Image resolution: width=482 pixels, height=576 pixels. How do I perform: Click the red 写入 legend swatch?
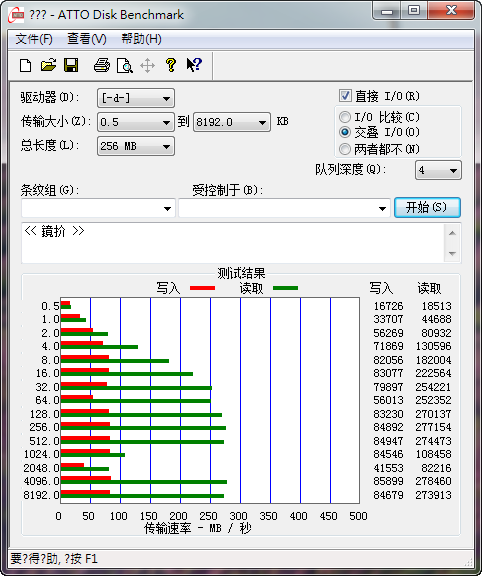202,288
